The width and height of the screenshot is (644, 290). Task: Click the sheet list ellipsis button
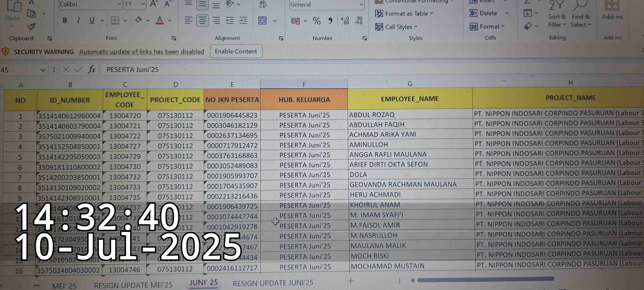36,286
